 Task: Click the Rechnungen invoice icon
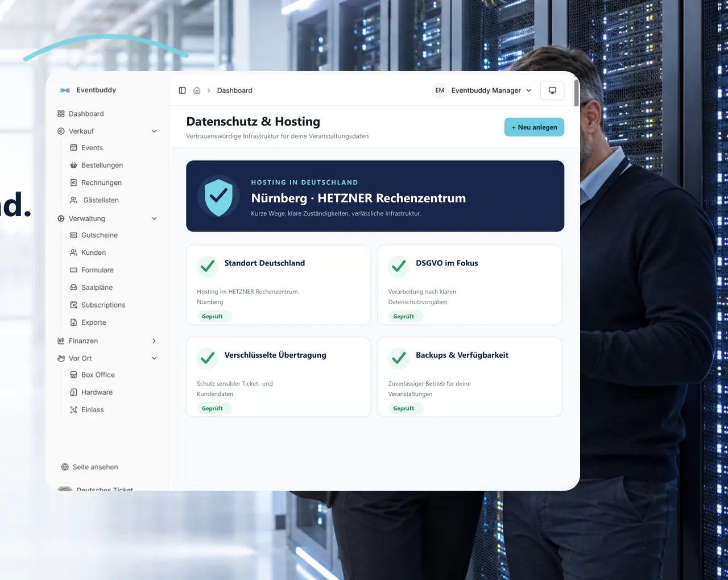[x=73, y=183]
